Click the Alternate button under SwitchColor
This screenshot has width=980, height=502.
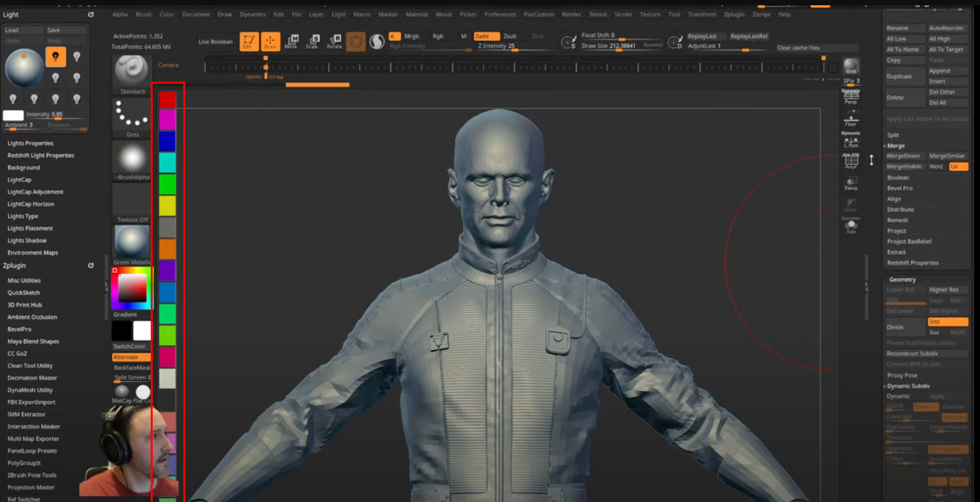(132, 357)
